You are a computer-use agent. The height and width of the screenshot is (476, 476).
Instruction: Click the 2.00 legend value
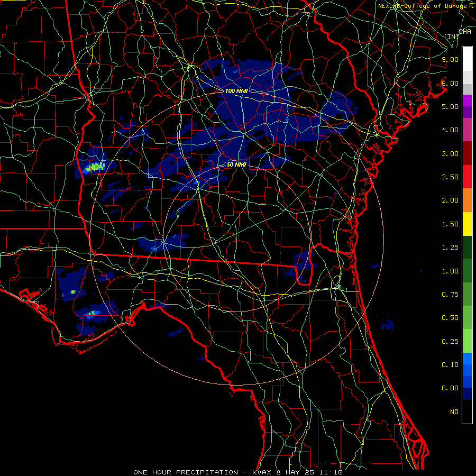450,200
